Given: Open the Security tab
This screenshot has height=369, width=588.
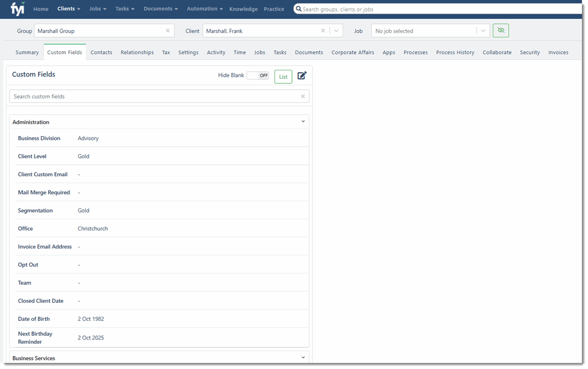Looking at the screenshot, I should (x=530, y=53).
